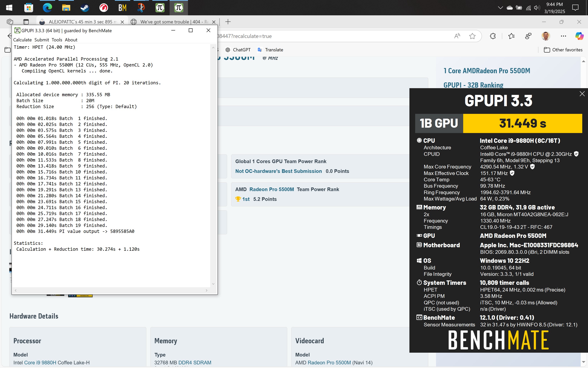Open Edge workspaces icon
The image size is (588, 368).
point(10,22)
